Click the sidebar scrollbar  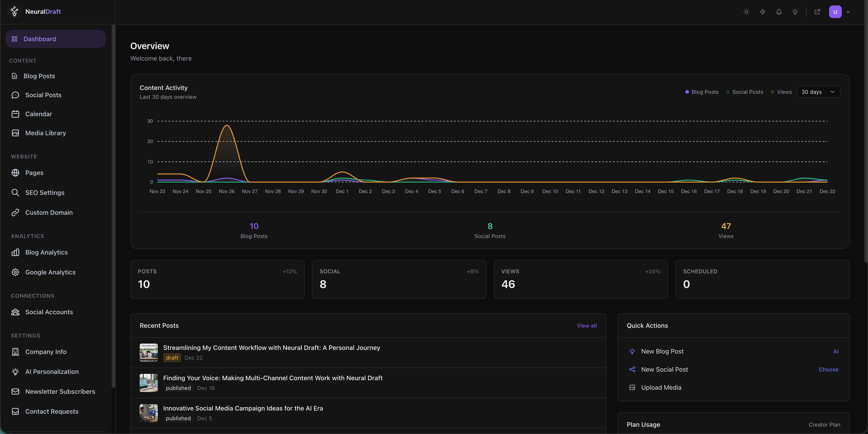click(x=113, y=205)
